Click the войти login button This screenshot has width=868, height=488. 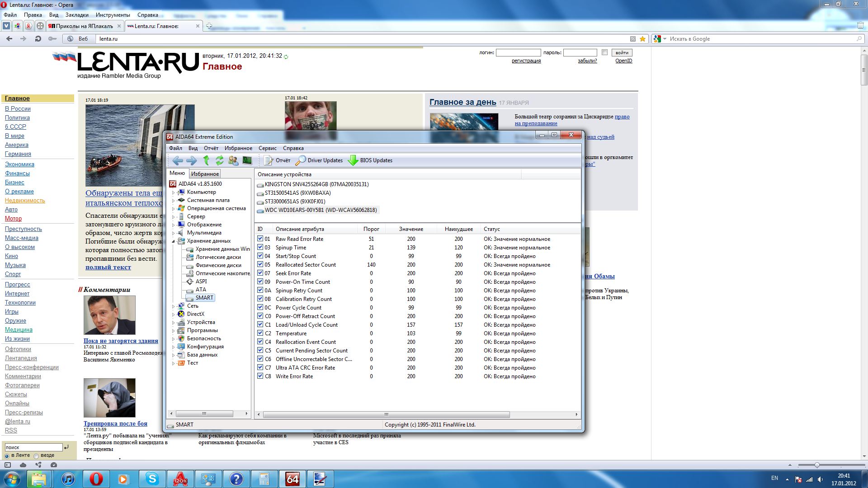point(622,53)
